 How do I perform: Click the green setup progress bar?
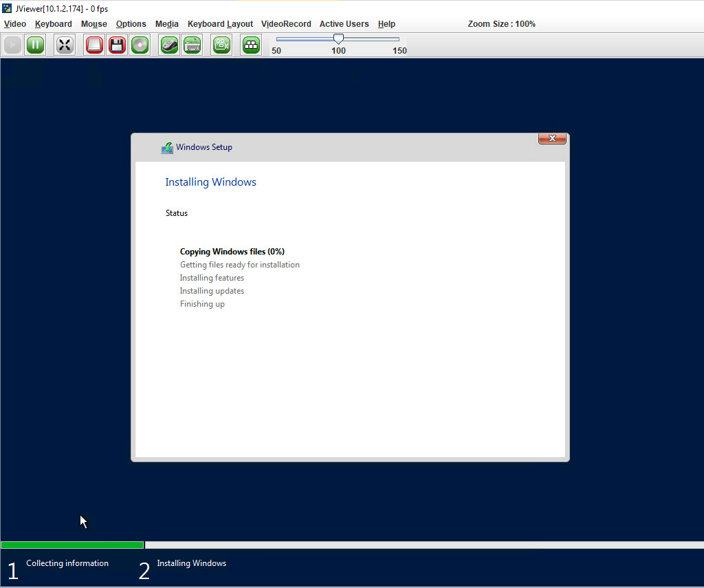71,545
